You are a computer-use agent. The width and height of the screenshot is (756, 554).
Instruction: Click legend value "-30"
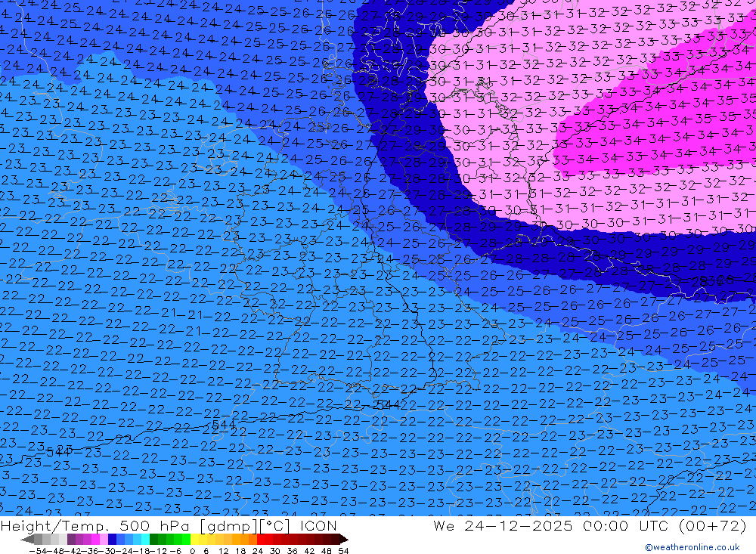tap(108, 551)
